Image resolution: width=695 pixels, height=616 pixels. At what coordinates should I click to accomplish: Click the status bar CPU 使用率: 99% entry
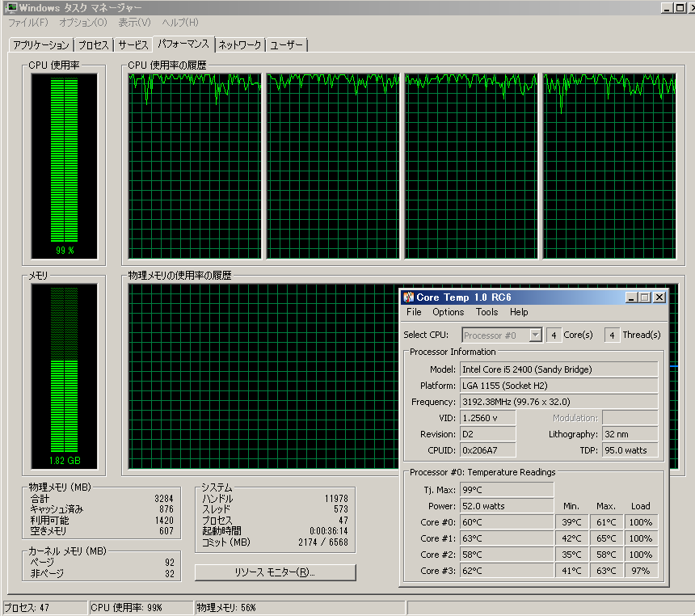point(141,608)
